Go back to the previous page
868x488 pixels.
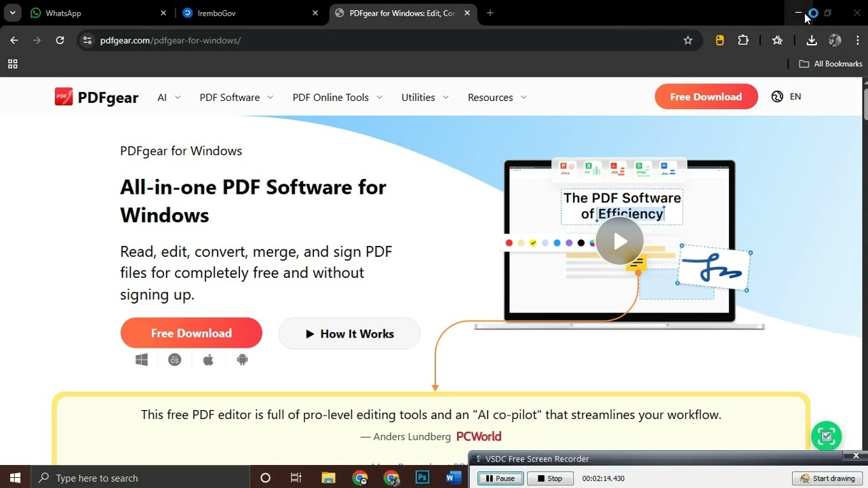coord(14,41)
